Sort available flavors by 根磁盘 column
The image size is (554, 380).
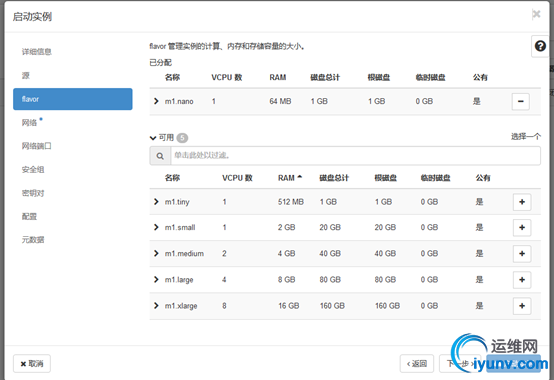tap(385, 178)
